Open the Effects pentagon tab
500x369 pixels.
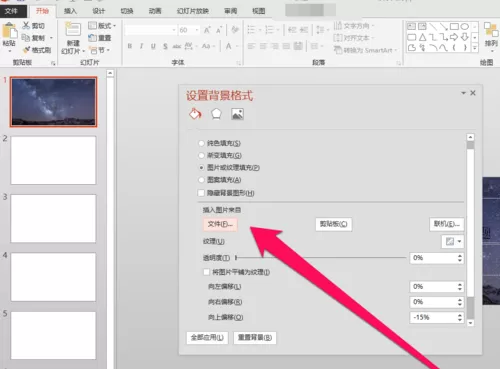tap(216, 114)
